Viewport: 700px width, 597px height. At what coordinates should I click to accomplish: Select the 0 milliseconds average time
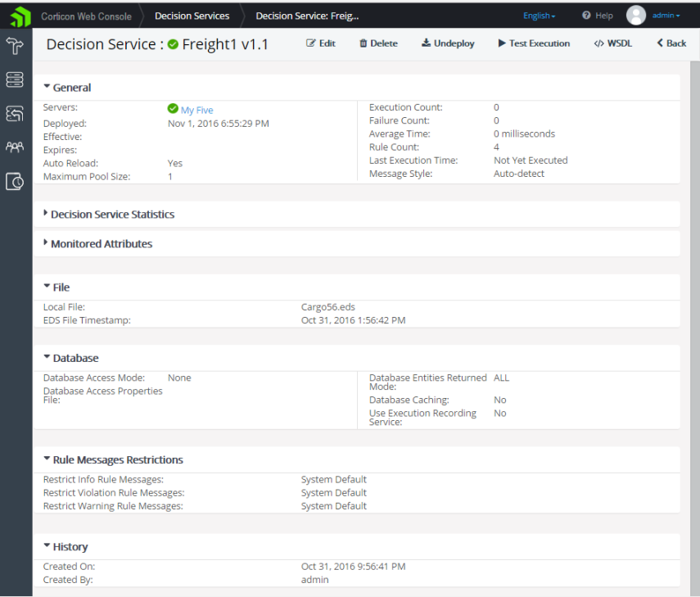point(524,134)
